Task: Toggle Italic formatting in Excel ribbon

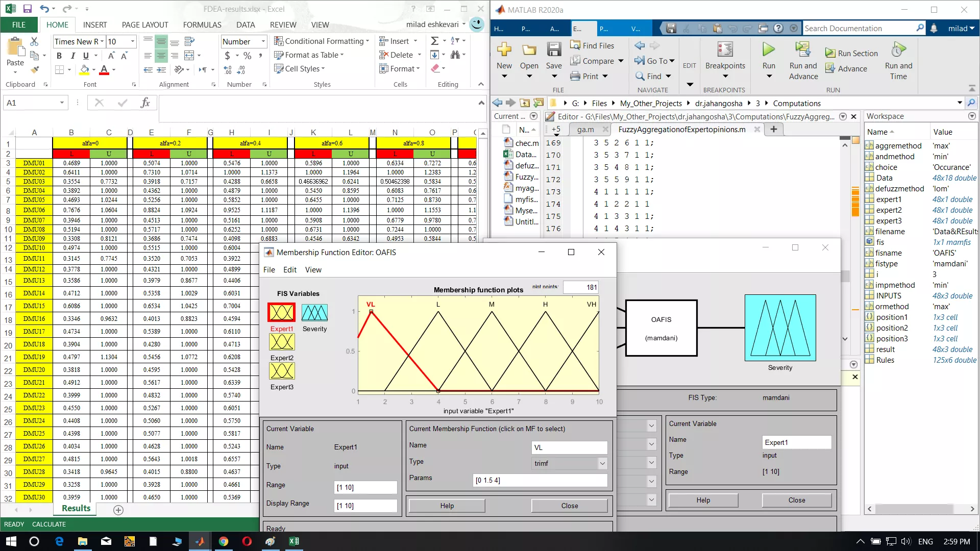Action: click(x=72, y=56)
